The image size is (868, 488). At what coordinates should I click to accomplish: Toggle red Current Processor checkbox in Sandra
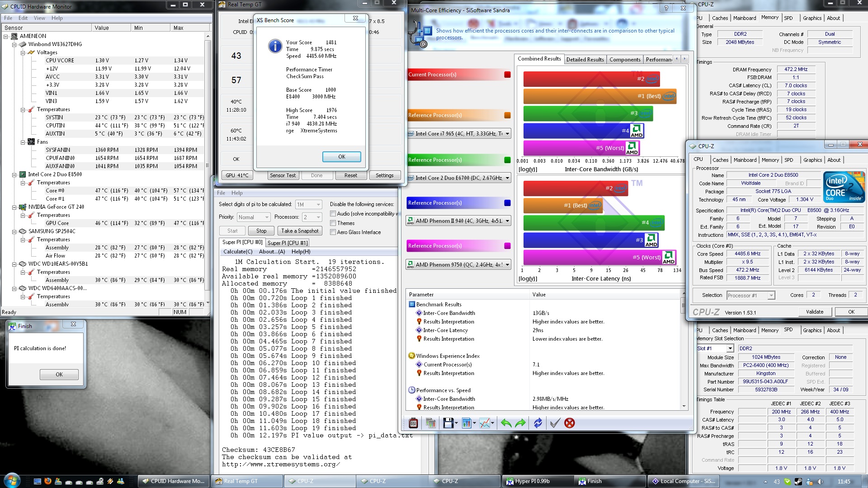[x=507, y=75]
